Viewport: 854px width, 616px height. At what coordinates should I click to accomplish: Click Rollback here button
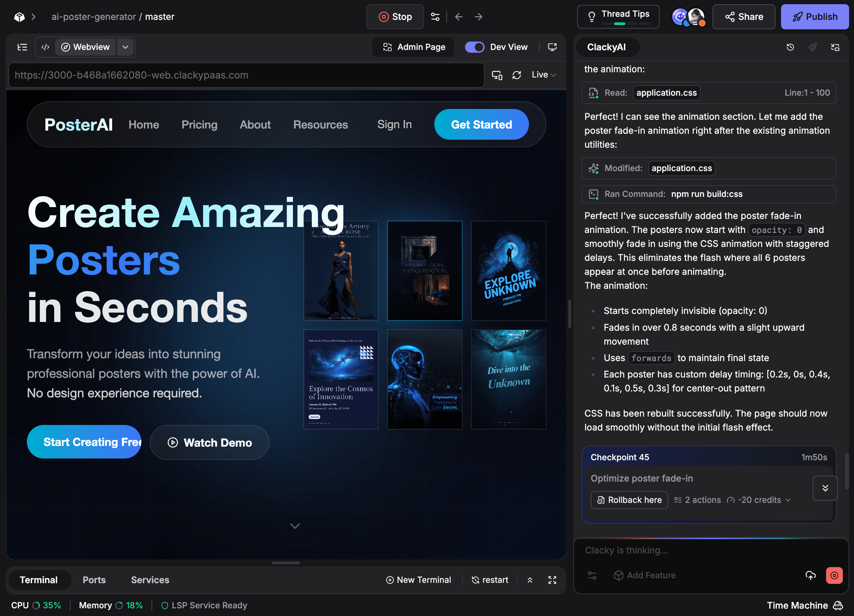coord(629,500)
